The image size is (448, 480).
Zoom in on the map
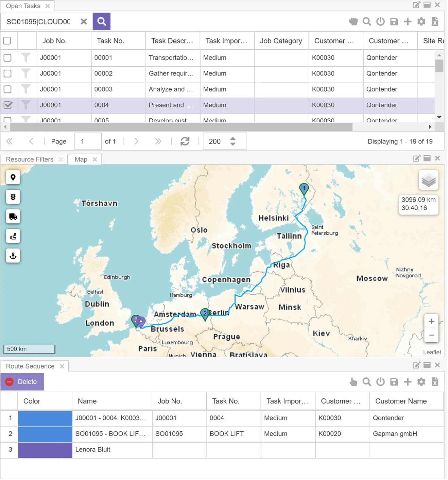[x=432, y=322]
